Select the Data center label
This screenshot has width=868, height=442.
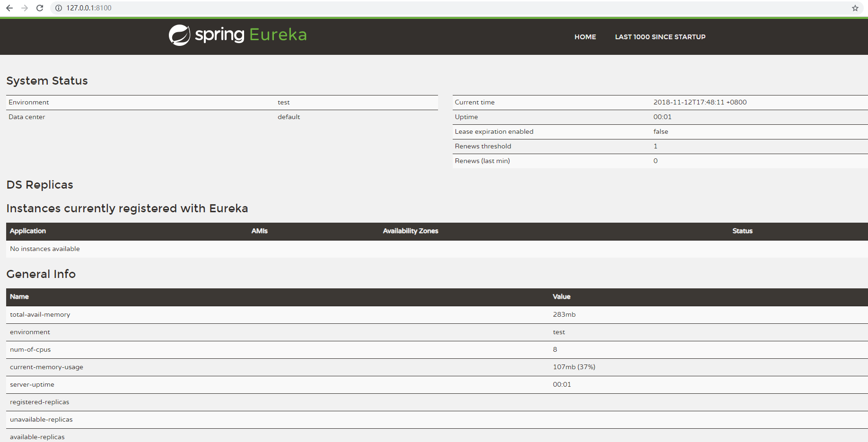tap(27, 117)
